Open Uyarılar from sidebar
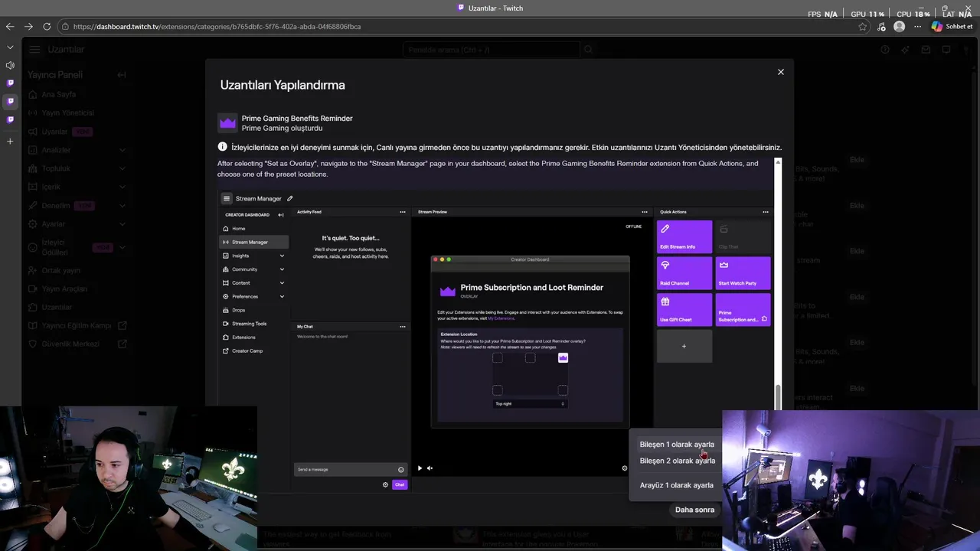The image size is (980, 551). [54, 132]
